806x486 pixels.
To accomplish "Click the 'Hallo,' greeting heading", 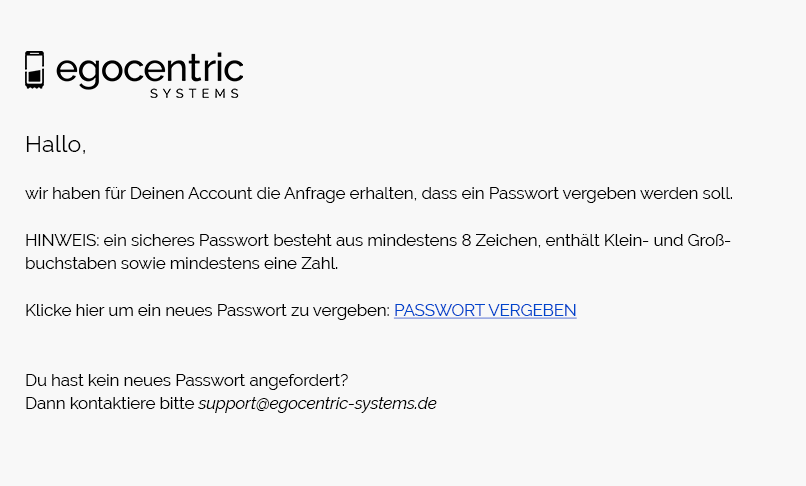I will click(56, 144).
